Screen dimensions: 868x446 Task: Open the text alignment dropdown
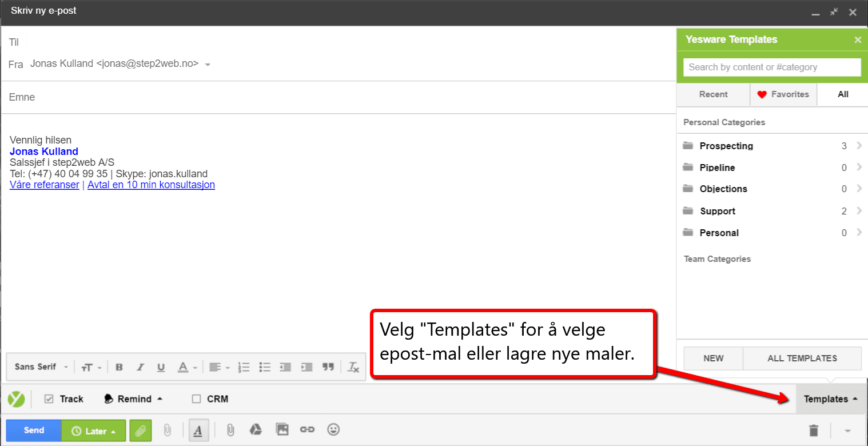point(219,367)
